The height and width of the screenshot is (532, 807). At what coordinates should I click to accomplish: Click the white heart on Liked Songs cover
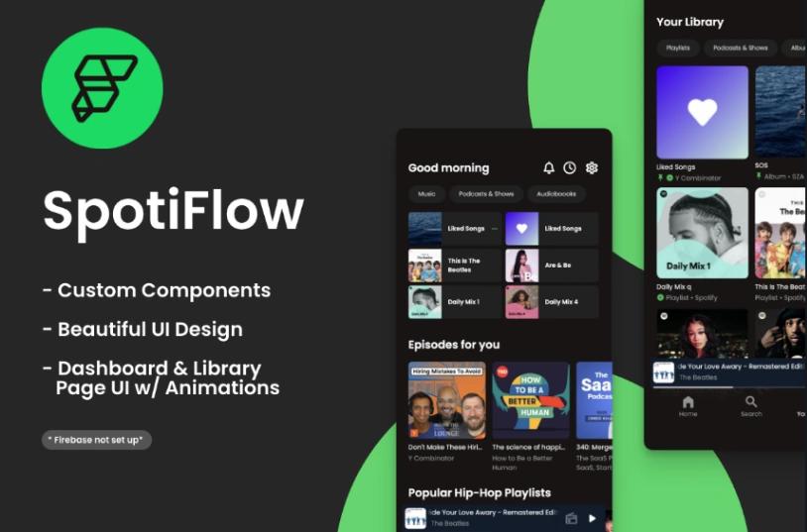703,112
